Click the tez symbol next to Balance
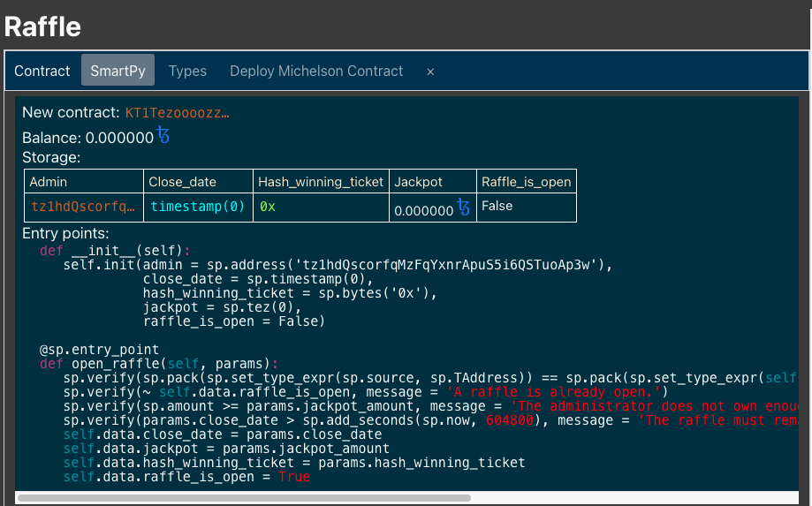812x506 pixels. 163,135
